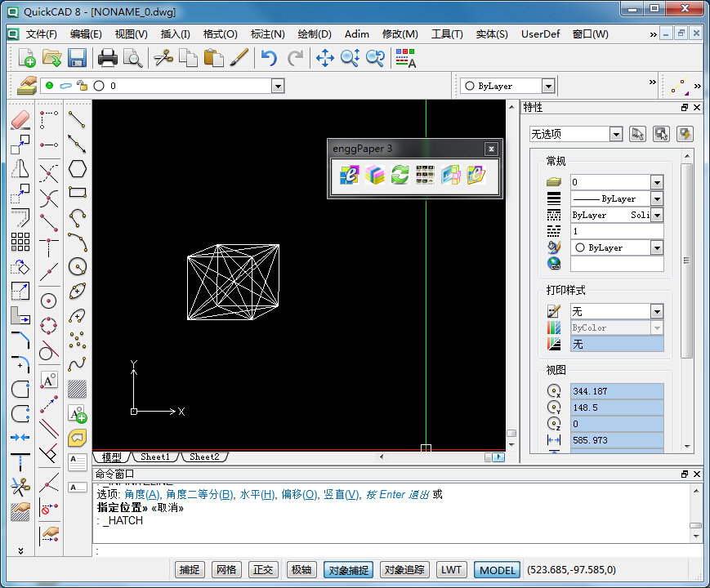Click the LWT status bar button

click(451, 569)
